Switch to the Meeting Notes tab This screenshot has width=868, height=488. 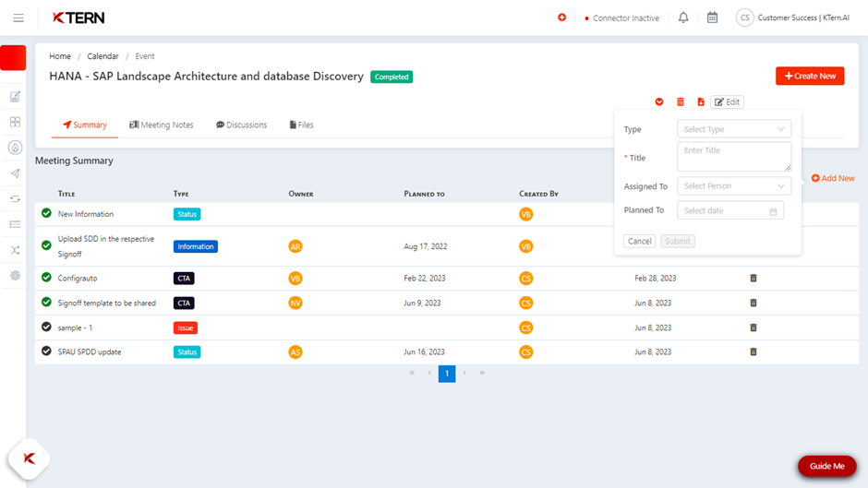[161, 125]
